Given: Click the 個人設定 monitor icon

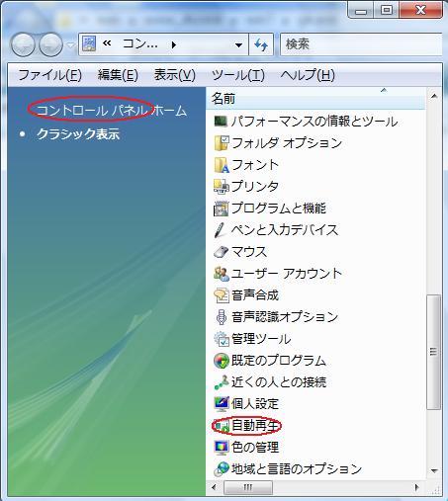Looking at the screenshot, I should [x=221, y=404].
